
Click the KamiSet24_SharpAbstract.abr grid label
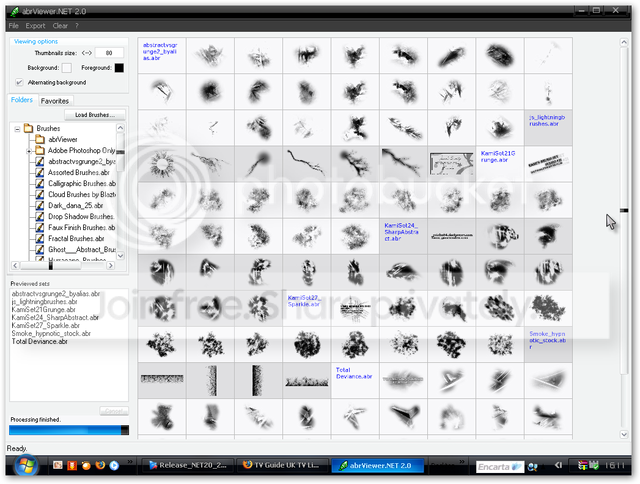pos(401,231)
